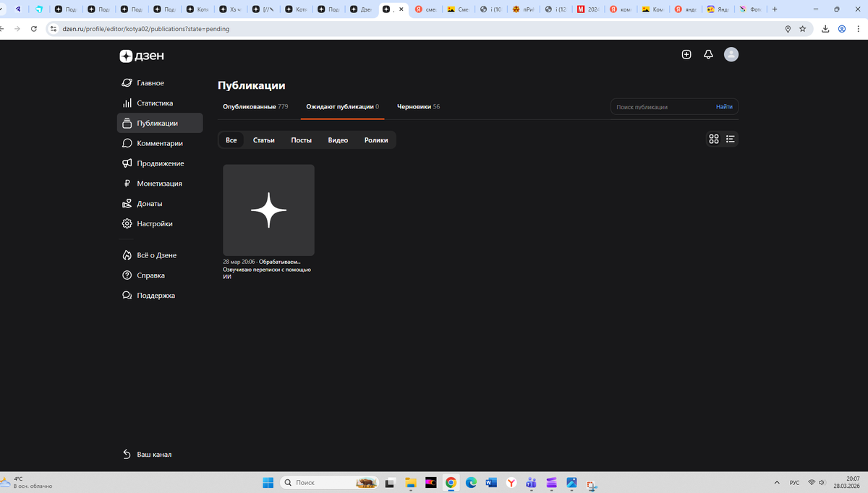Open the profile avatar menu
This screenshot has height=493, width=868.
coord(731,54)
